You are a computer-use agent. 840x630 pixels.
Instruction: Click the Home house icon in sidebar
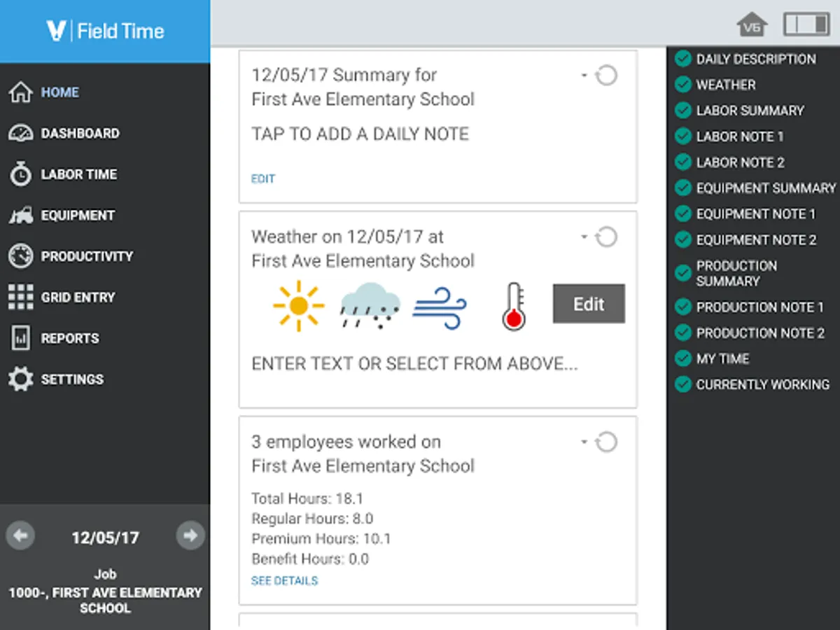pyautogui.click(x=20, y=92)
